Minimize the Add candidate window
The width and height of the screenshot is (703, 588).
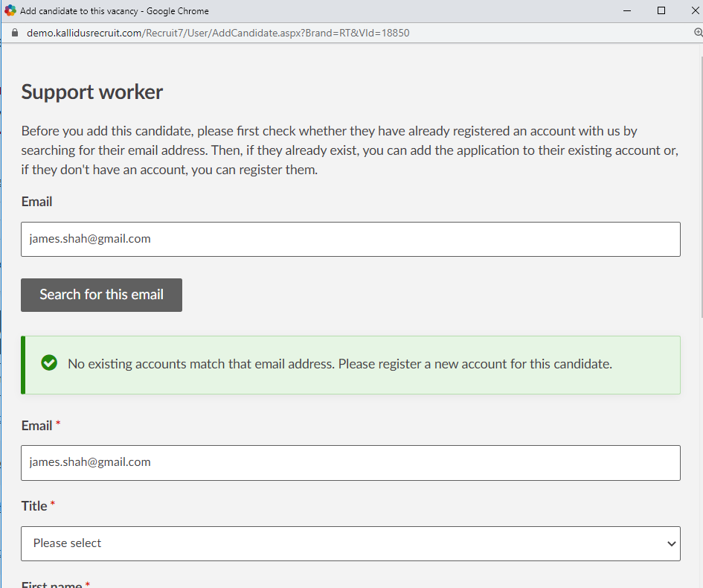click(626, 10)
